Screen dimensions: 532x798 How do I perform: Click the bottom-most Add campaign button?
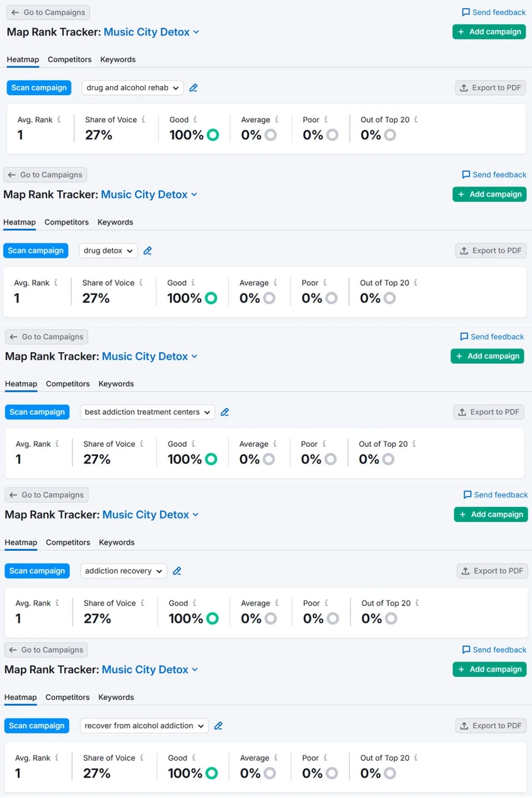489,669
